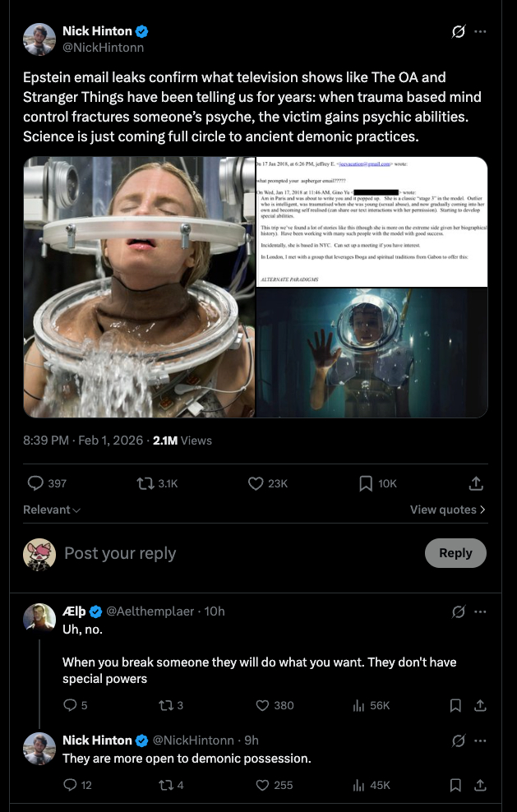This screenshot has width=517, height=812.
Task: Bookmark the main post with 10K saves
Action: (x=367, y=483)
